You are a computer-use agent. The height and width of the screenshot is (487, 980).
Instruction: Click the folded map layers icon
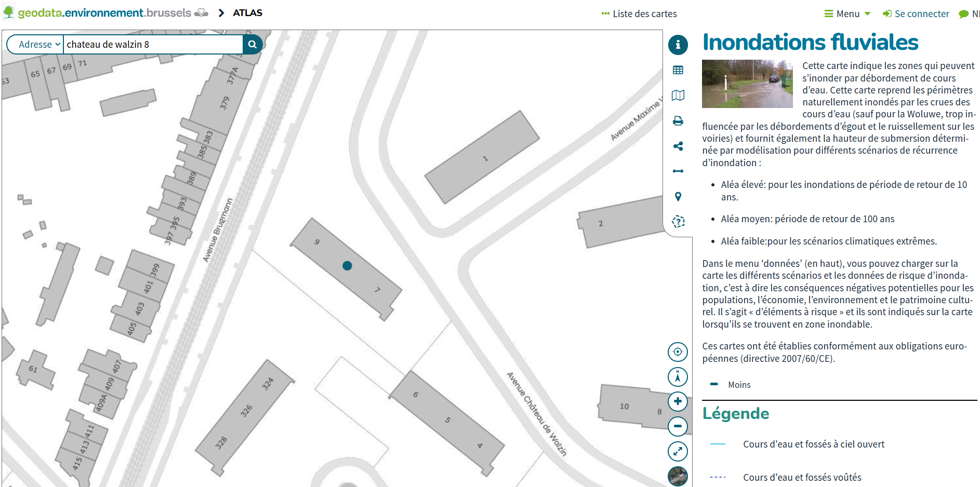pyautogui.click(x=678, y=96)
